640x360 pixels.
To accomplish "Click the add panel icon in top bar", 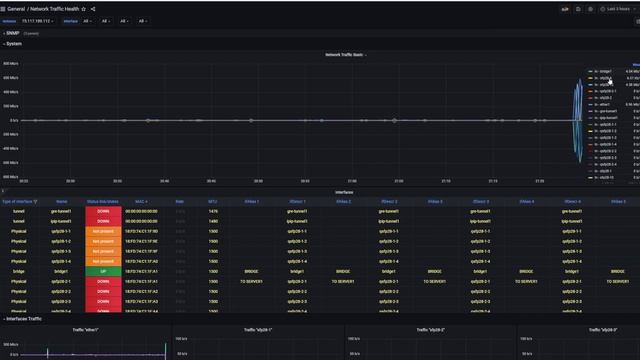I will point(565,9).
